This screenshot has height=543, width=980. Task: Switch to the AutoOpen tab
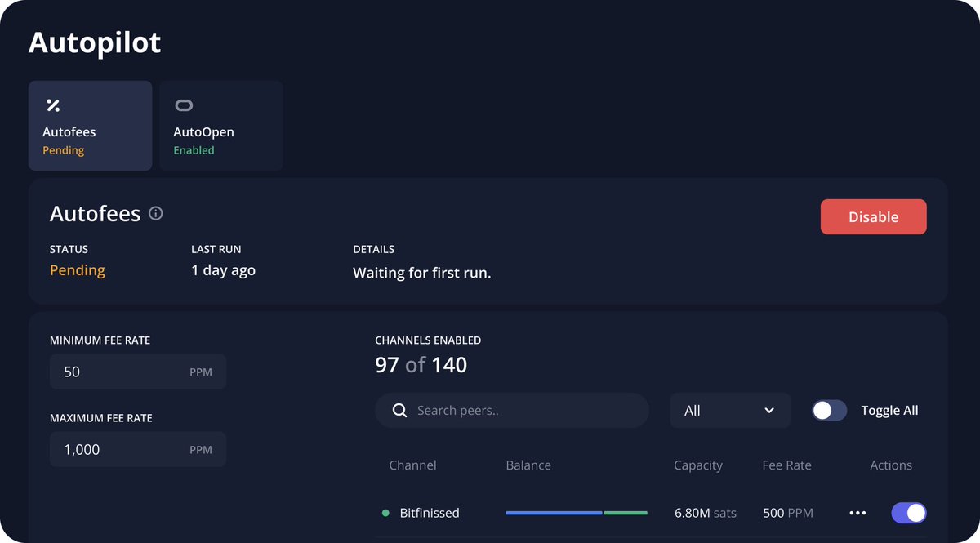pyautogui.click(x=221, y=126)
